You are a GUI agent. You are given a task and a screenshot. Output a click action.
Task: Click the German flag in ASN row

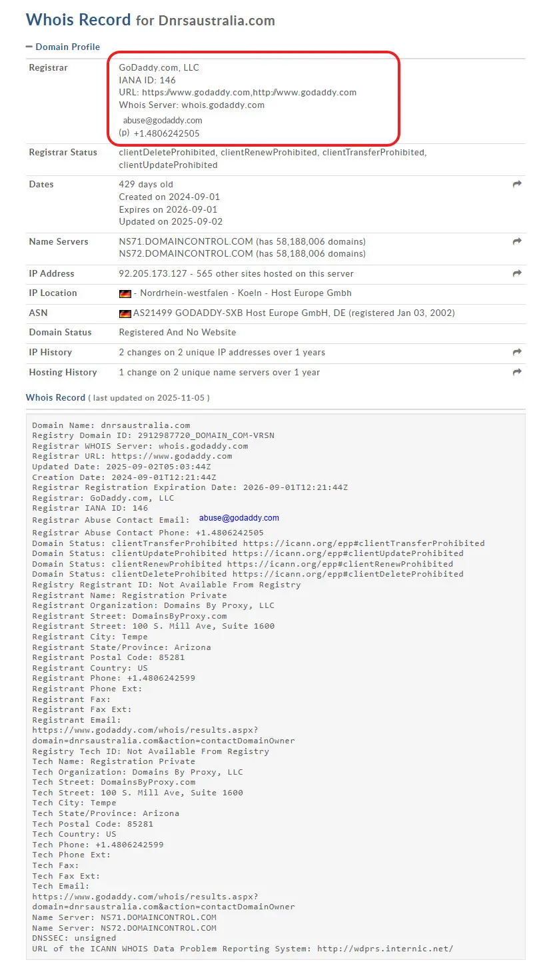tap(125, 313)
